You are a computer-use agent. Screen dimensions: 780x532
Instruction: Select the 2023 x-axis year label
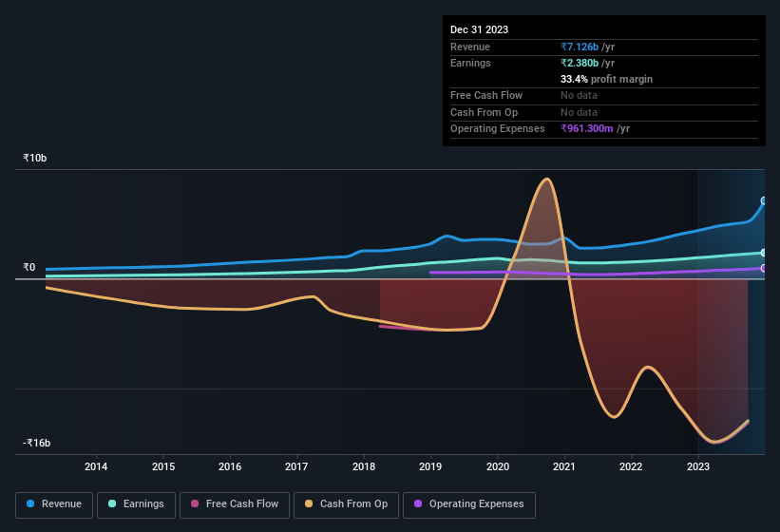[x=698, y=466]
